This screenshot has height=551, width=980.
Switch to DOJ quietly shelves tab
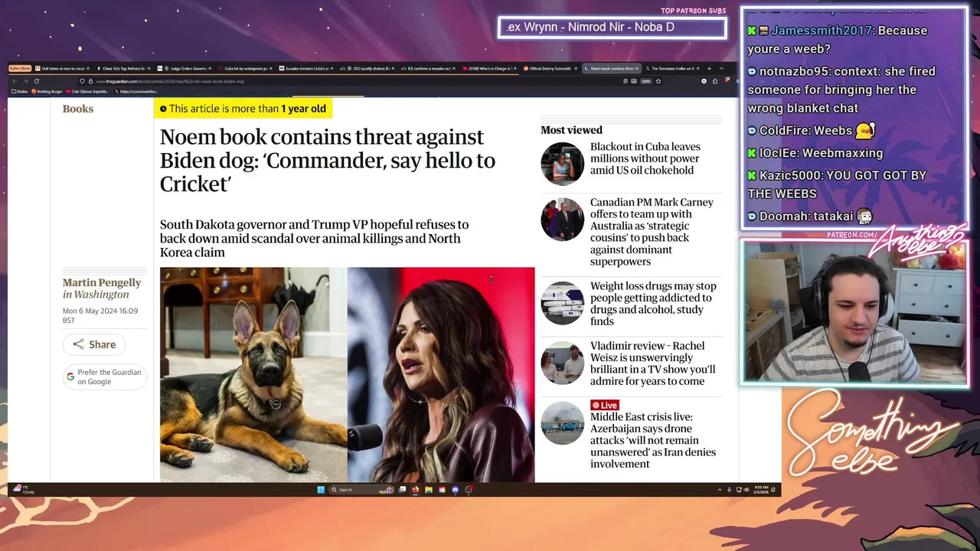[366, 68]
